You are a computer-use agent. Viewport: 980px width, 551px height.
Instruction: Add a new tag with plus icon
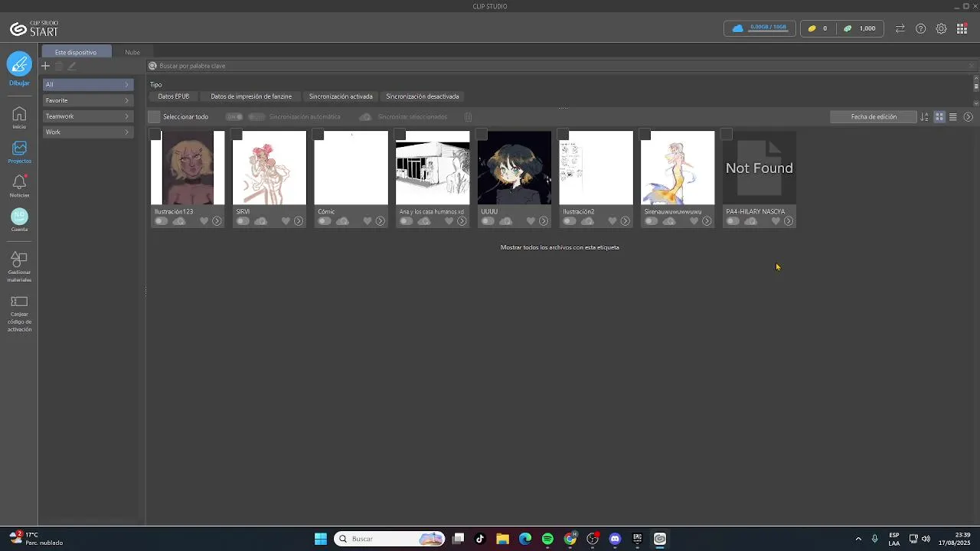coord(45,66)
